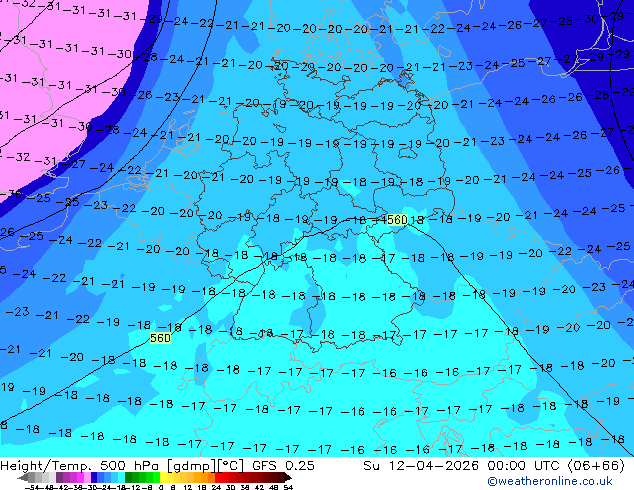This screenshot has height=490, width=634.
Task: Click the '00:00 UTC' time text
Action: [x=524, y=465]
